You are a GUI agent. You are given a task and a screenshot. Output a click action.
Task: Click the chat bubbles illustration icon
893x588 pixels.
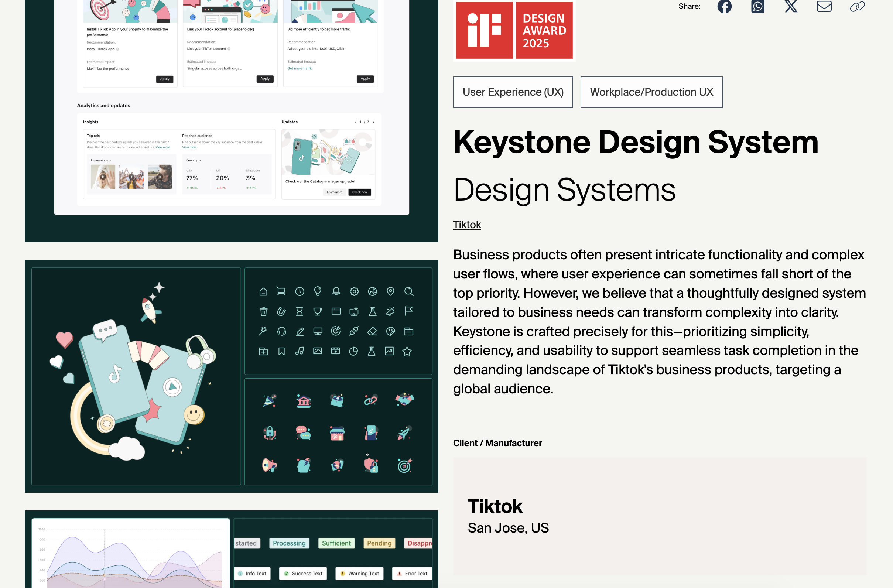pyautogui.click(x=303, y=433)
